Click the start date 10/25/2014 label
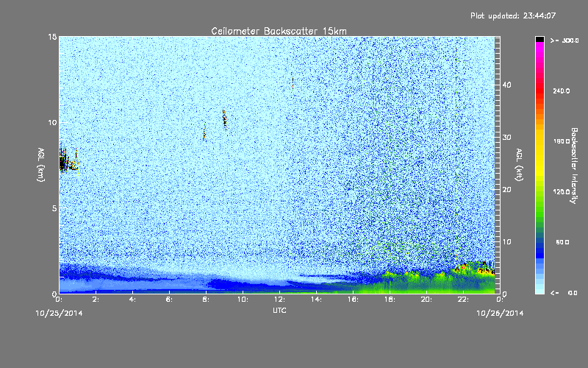Screen dimensions: 588x368 [60, 314]
